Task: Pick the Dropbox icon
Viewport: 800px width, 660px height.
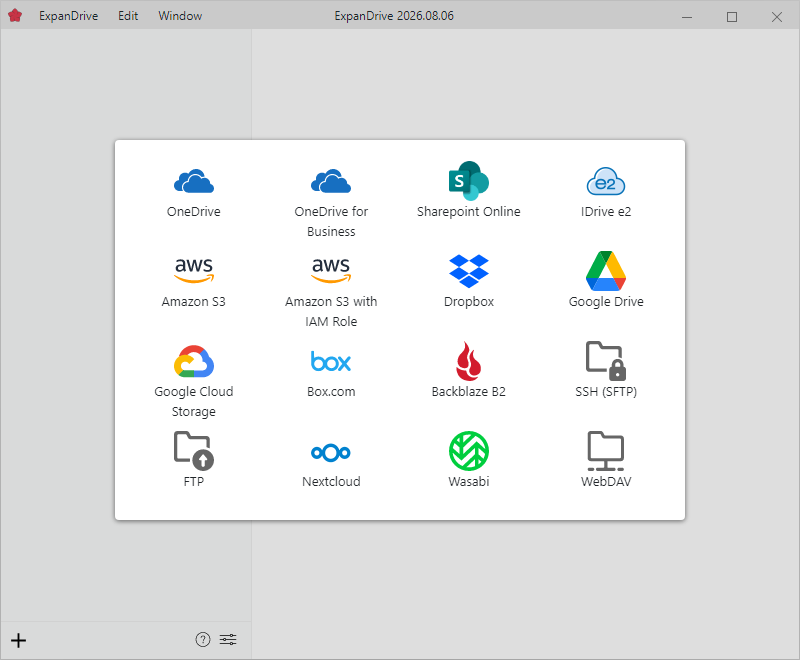Action: pos(469,271)
